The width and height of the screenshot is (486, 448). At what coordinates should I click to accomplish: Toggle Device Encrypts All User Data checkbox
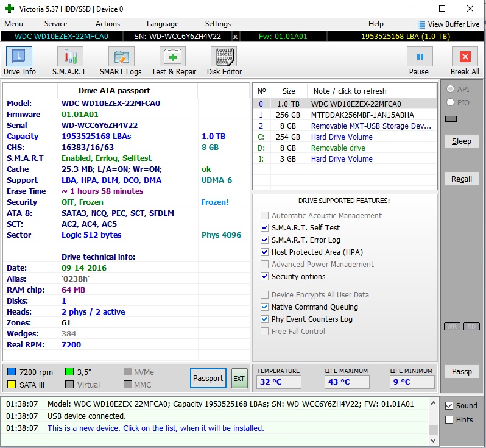coord(264,295)
